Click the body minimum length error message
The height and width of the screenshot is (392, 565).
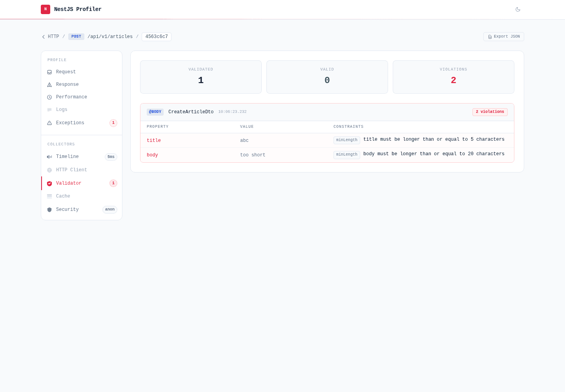(x=434, y=154)
